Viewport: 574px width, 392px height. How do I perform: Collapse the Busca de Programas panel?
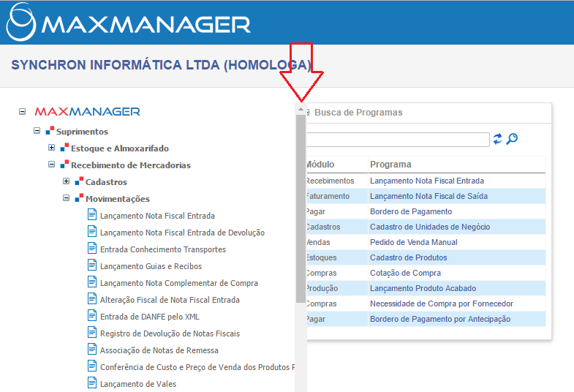pyautogui.click(x=309, y=112)
